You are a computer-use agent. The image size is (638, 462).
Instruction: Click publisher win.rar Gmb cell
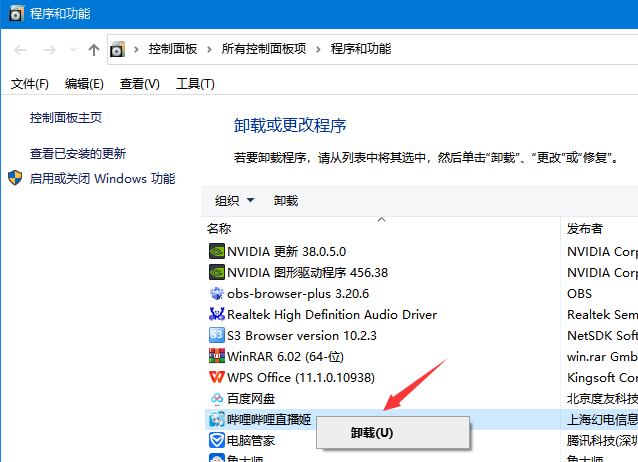pos(602,357)
